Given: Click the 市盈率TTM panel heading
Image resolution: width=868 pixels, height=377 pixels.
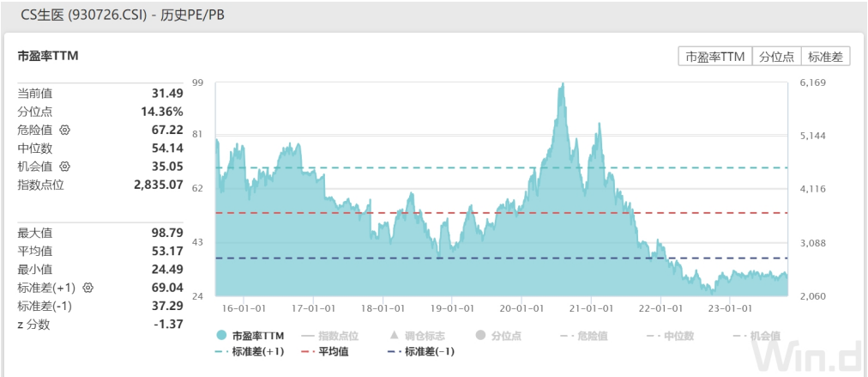Looking at the screenshot, I should [48, 56].
